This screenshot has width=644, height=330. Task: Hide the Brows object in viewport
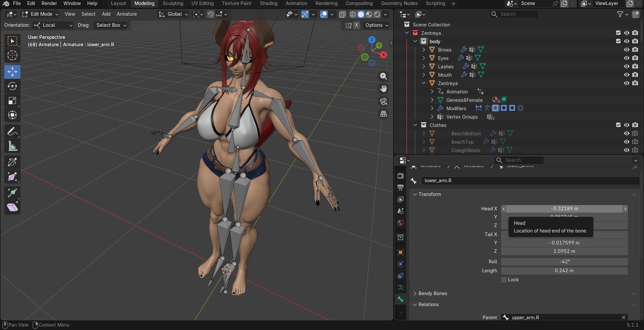click(627, 50)
